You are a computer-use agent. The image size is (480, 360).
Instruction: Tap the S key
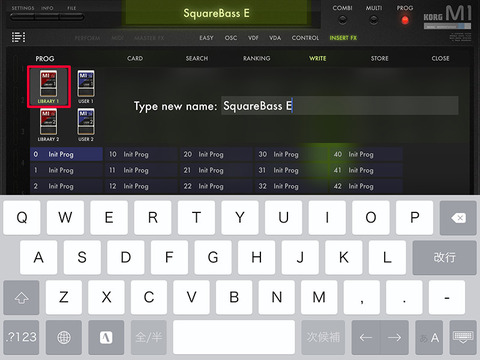pos(82,257)
